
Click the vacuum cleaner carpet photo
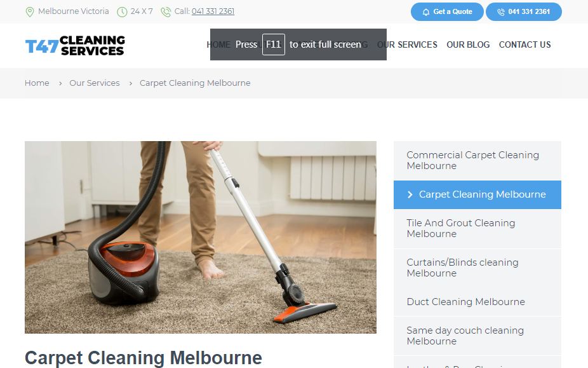[201, 237]
